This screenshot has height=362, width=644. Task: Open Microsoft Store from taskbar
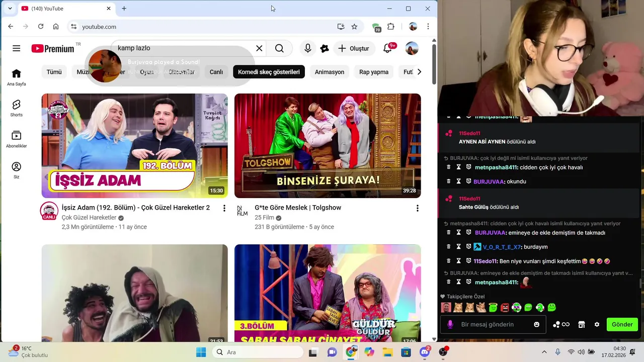[x=406, y=352]
